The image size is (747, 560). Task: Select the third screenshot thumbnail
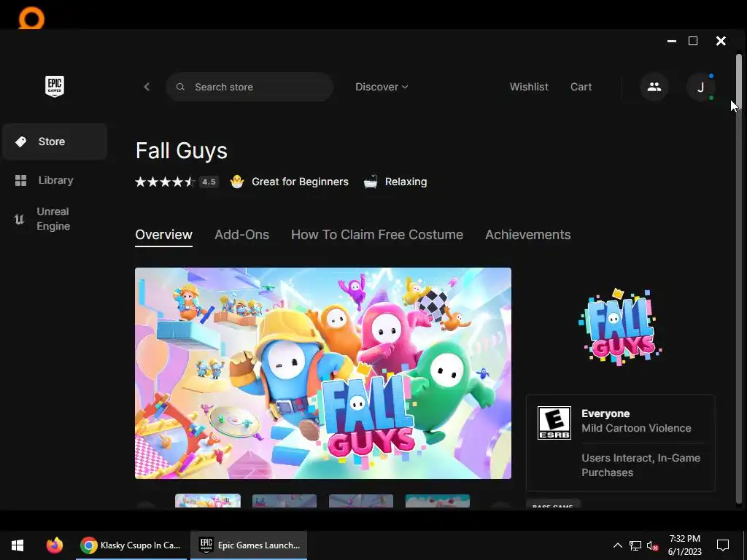[361, 501]
